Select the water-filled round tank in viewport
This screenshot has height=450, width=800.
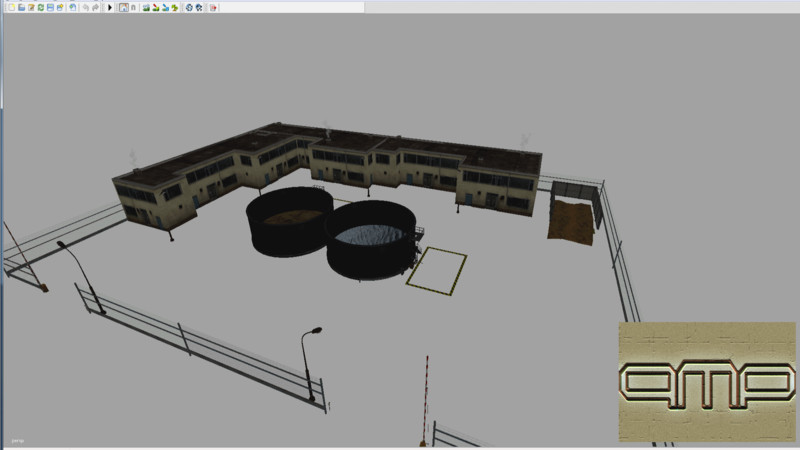(x=368, y=240)
